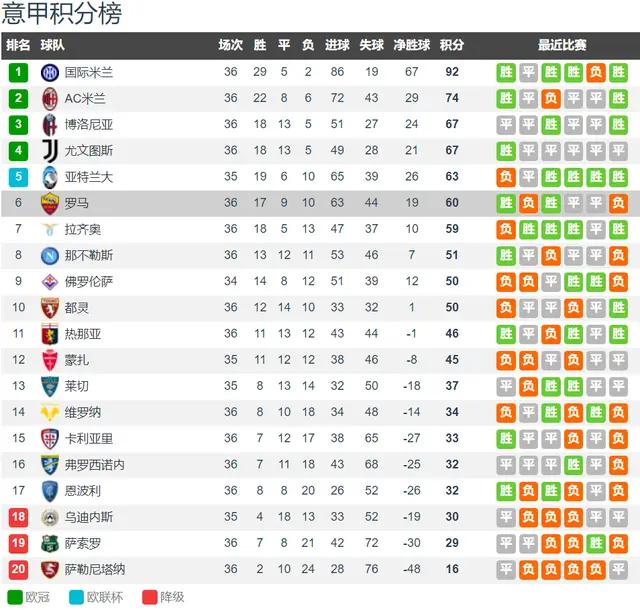
Task: Open the Juventus team logo
Action: [50, 151]
